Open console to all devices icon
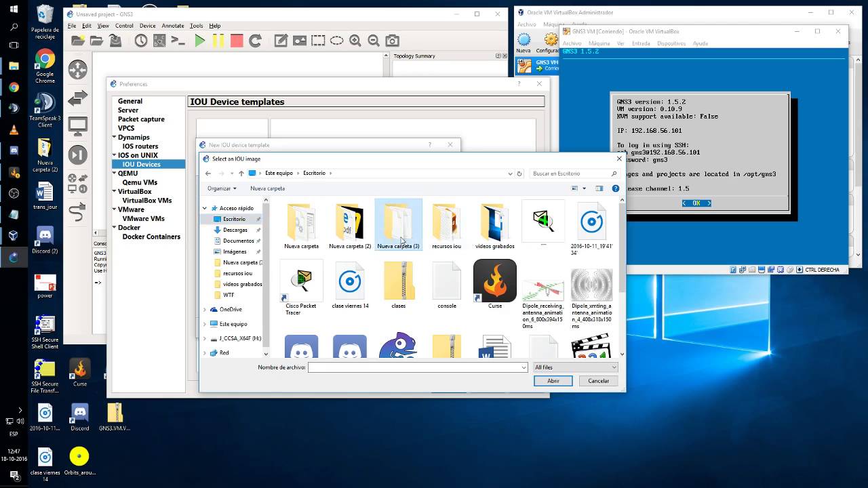Screen dimensions: 868x488 (178, 41)
